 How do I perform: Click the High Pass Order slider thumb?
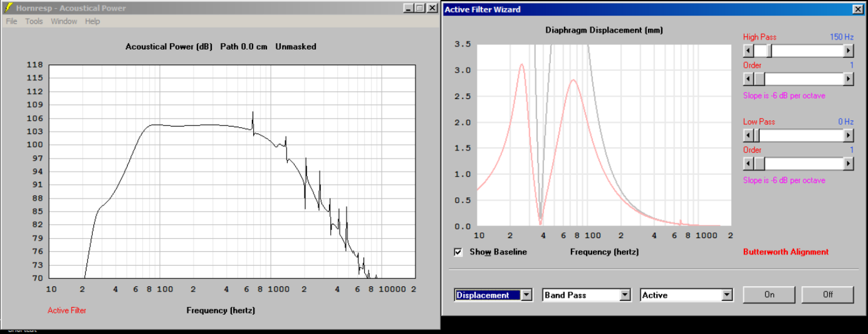point(759,79)
